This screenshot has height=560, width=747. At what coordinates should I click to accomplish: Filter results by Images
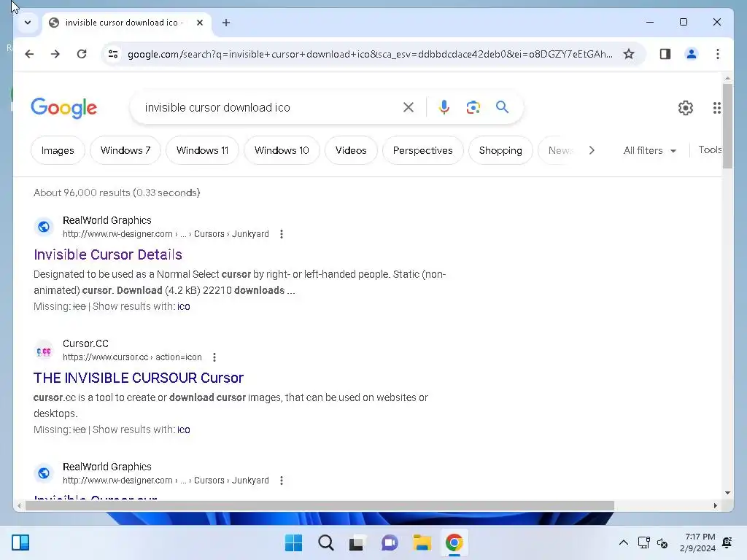pos(58,150)
